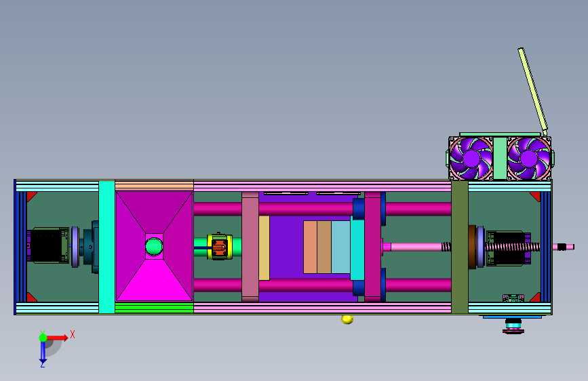Select the left black stepper motor
The height and width of the screenshot is (381, 588).
coord(49,245)
